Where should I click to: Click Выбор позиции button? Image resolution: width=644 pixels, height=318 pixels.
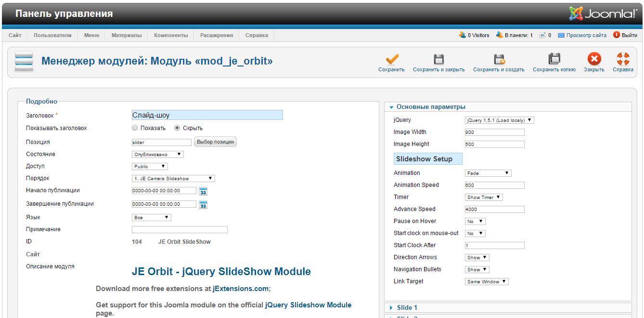pos(215,142)
